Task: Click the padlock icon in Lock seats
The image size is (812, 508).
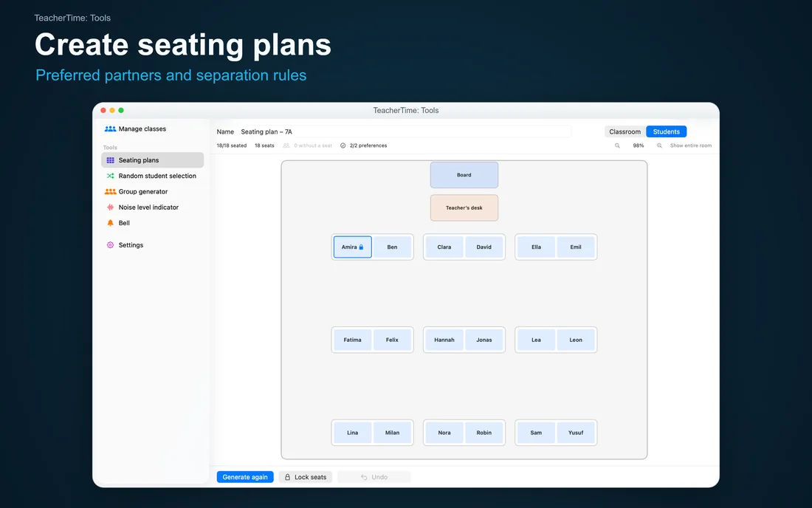Action: 287,478
